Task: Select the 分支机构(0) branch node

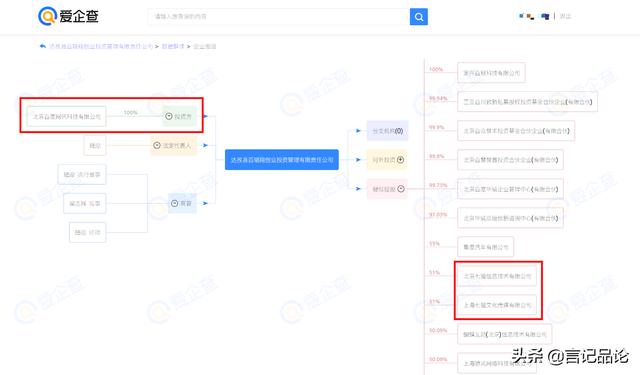Action: tap(387, 131)
